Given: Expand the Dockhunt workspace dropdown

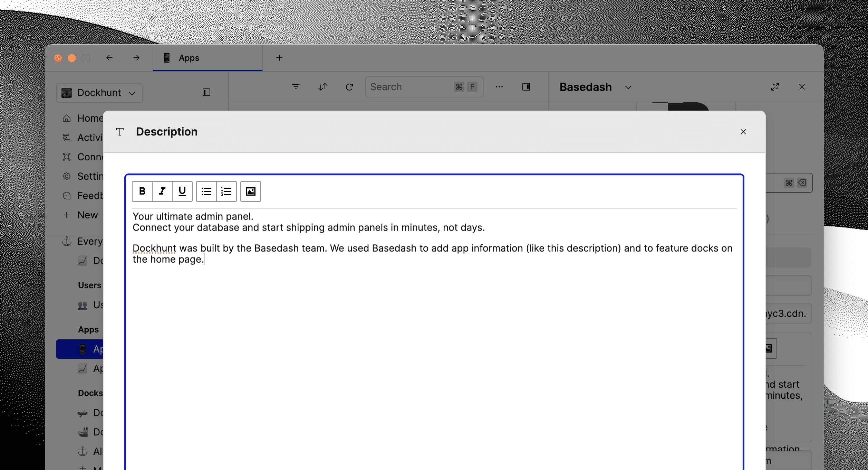Looking at the screenshot, I should click(x=99, y=93).
